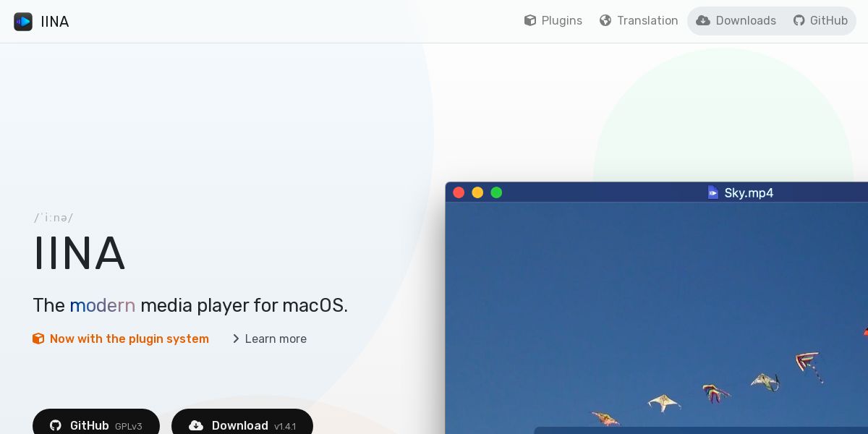Click the word modern in tagline
The height and width of the screenshot is (434, 868).
point(103,305)
